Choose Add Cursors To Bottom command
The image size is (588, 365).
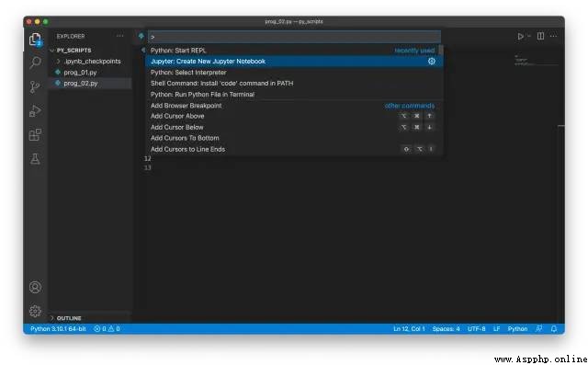coord(294,138)
